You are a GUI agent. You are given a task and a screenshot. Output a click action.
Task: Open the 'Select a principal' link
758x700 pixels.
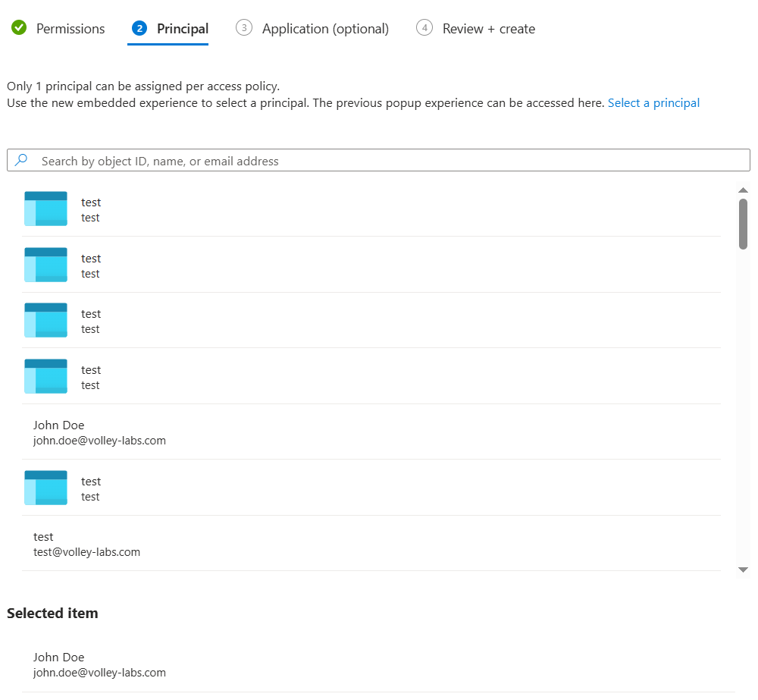coord(653,103)
